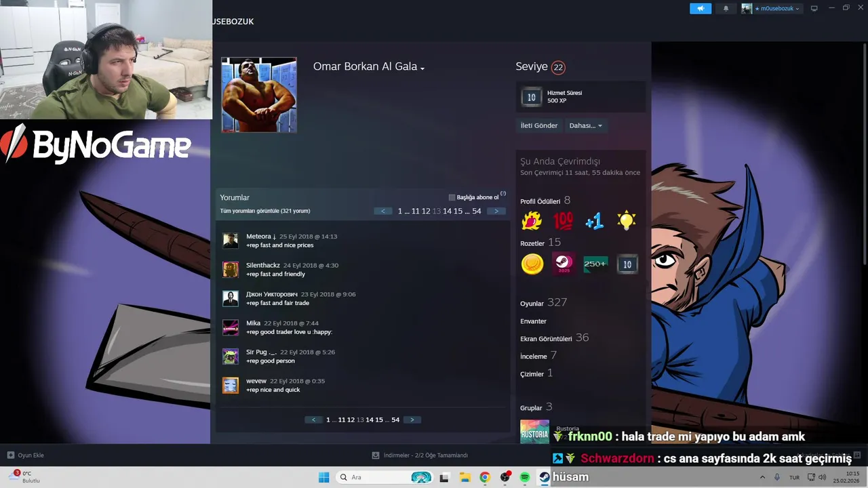Click the red 100 profile award icon
868x488 pixels.
pyautogui.click(x=563, y=221)
